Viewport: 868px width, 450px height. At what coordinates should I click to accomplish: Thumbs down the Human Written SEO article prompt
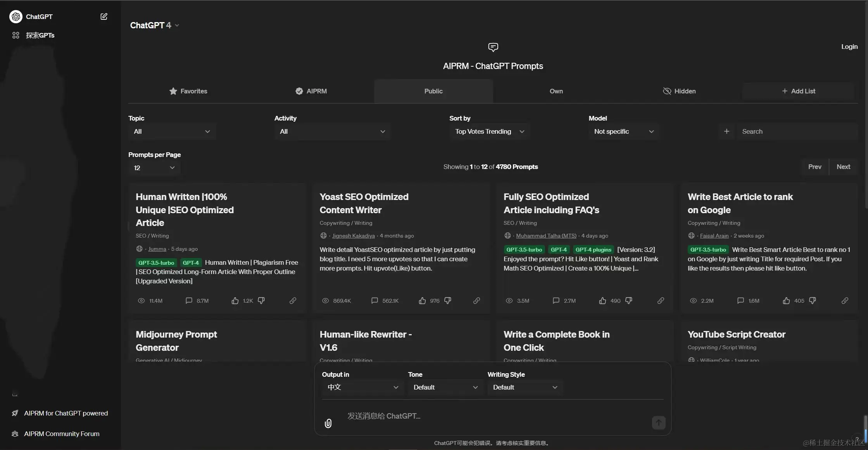click(x=261, y=301)
